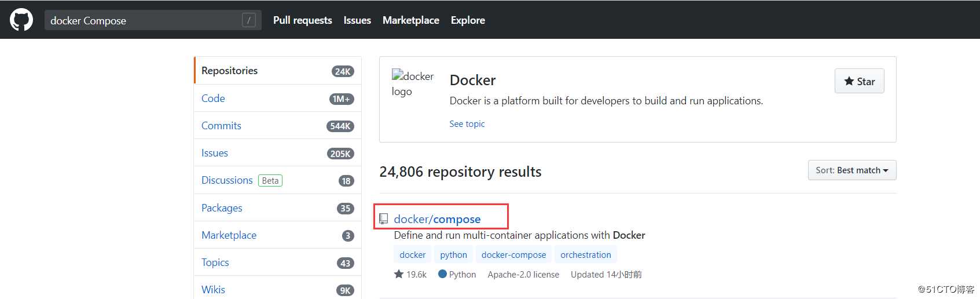Select the Code results filter
Screen dimensions: 980x299
[213, 99]
